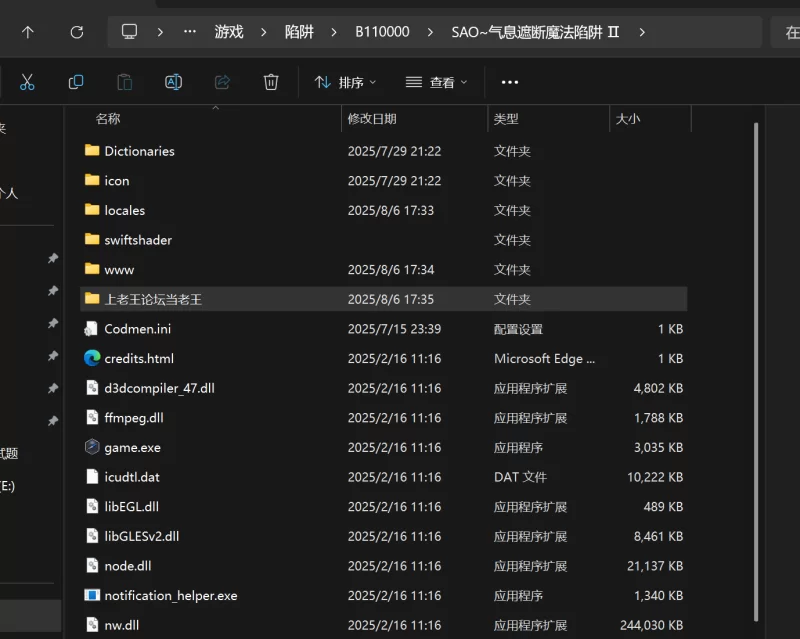The width and height of the screenshot is (800, 639).
Task: Open the 排序 sort dropdown
Action: (345, 82)
